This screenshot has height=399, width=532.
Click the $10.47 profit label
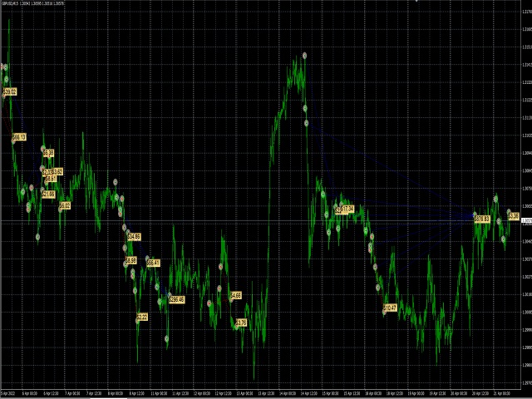coord(390,308)
